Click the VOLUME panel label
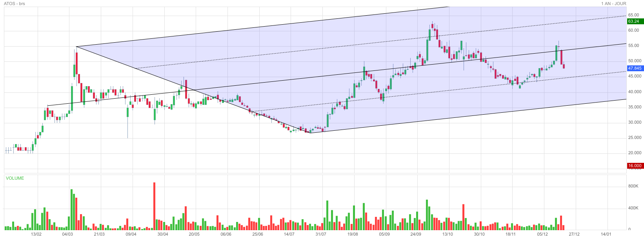 [15, 178]
